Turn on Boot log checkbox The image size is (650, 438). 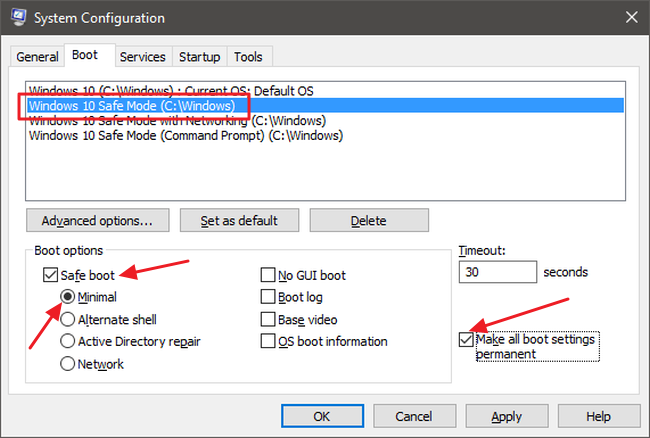click(x=268, y=297)
